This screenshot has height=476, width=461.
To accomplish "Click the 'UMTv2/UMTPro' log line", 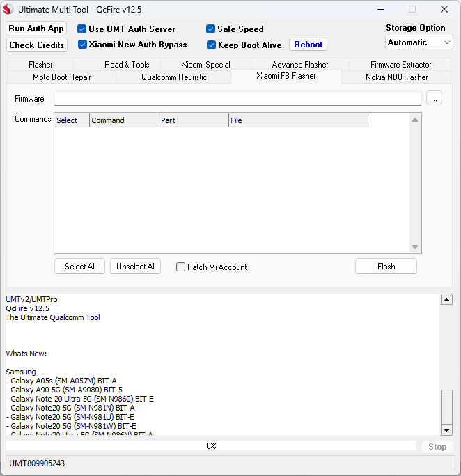I will pos(31,299).
